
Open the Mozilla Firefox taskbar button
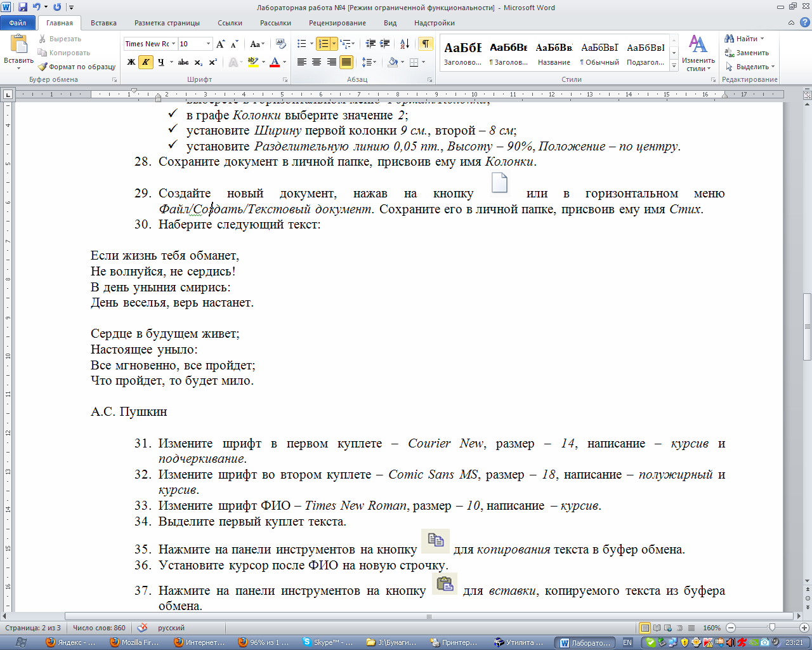(x=135, y=642)
